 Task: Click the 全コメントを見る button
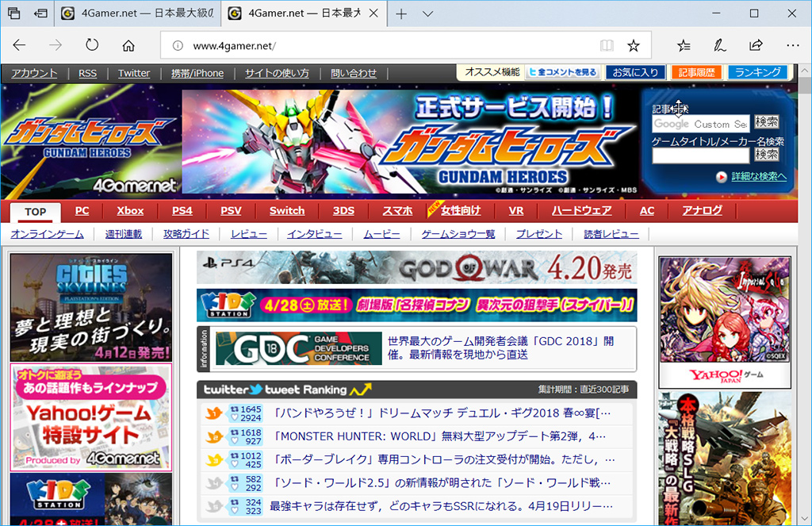pos(563,72)
